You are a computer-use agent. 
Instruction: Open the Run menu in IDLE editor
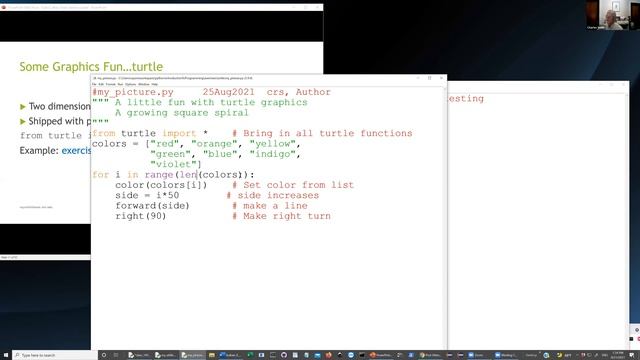[x=120, y=84]
